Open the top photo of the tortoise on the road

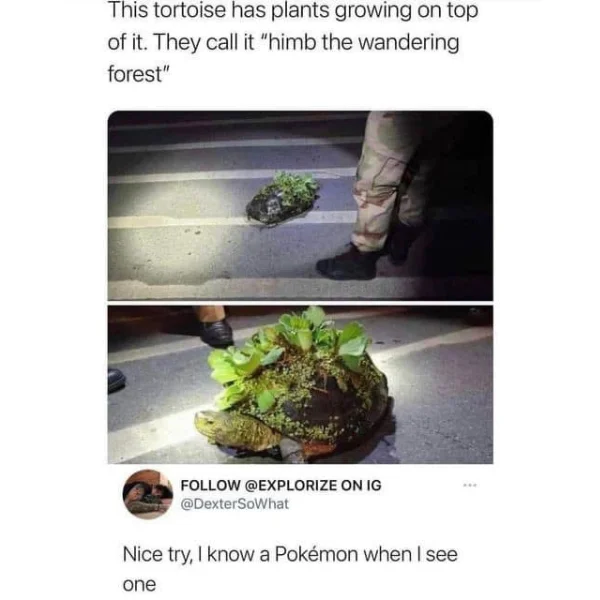click(x=300, y=205)
